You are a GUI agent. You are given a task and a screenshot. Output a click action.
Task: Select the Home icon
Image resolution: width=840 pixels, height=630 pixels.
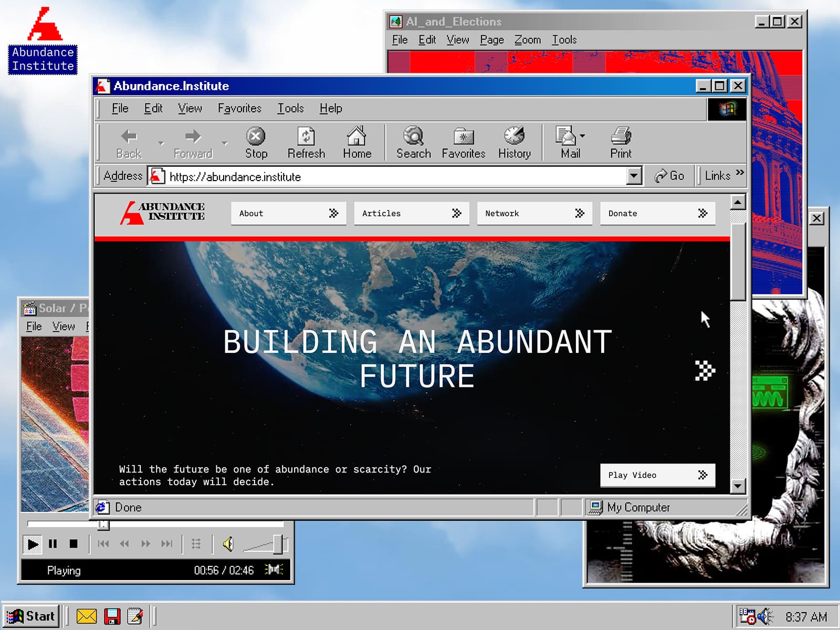(357, 138)
